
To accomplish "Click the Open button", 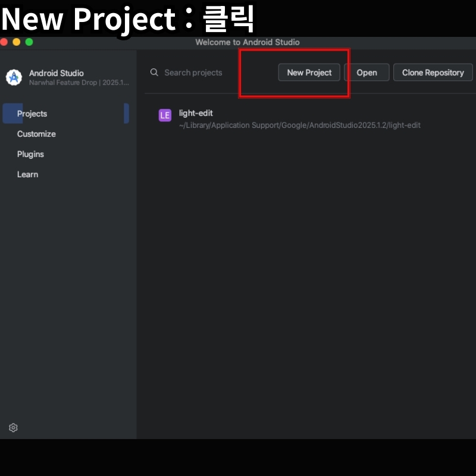I will (x=367, y=72).
